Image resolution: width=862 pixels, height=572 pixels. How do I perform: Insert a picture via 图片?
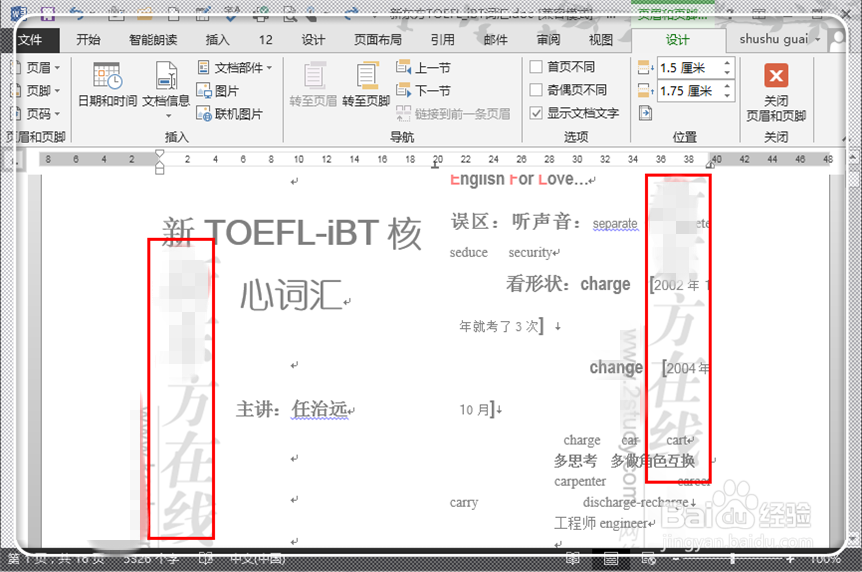[218, 91]
